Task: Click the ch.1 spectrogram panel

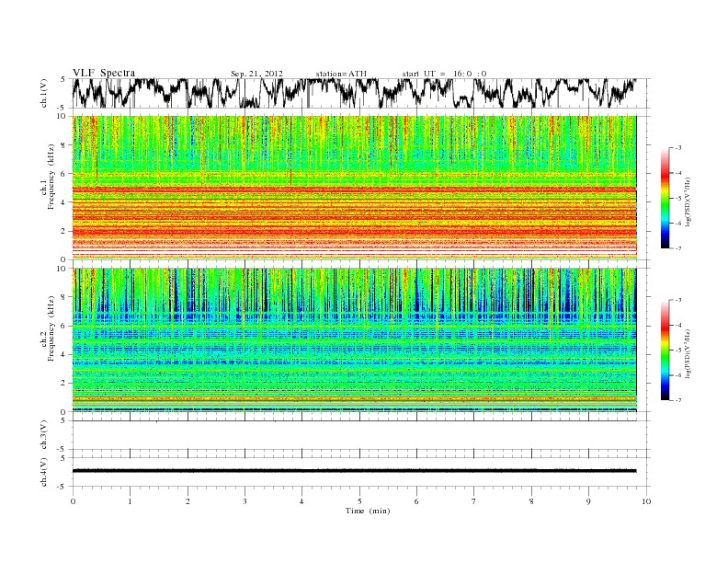Action: pyautogui.click(x=354, y=188)
